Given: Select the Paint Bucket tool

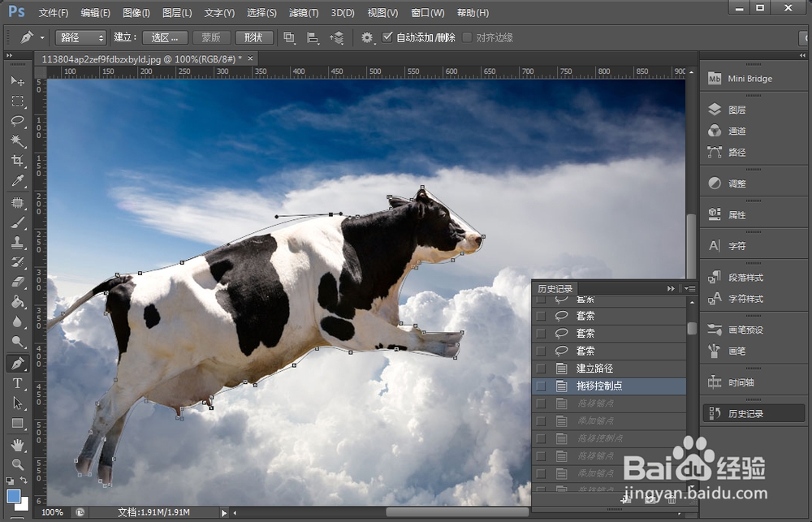Looking at the screenshot, I should (x=18, y=301).
